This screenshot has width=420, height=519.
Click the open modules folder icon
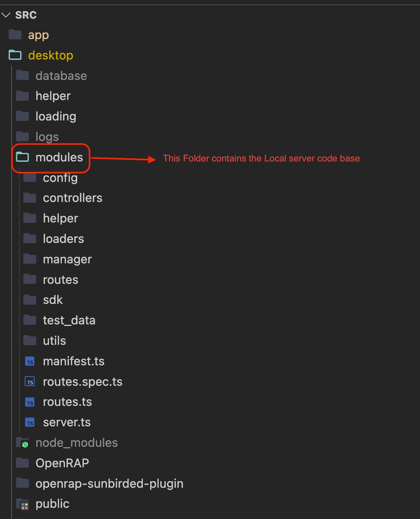click(x=22, y=157)
